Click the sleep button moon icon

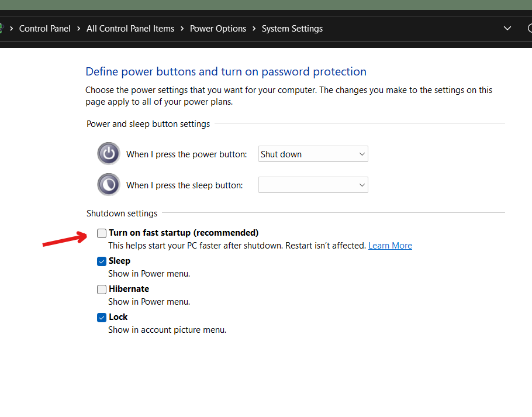[109, 185]
